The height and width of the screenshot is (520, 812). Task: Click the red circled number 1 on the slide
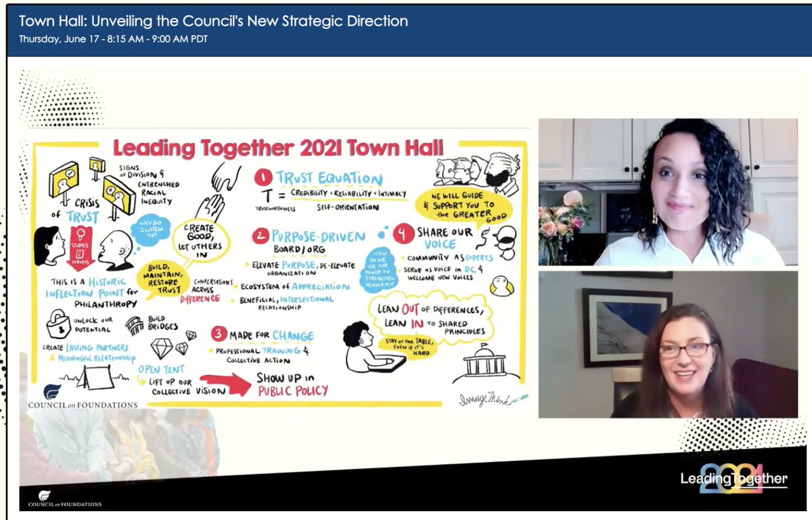coord(263,177)
